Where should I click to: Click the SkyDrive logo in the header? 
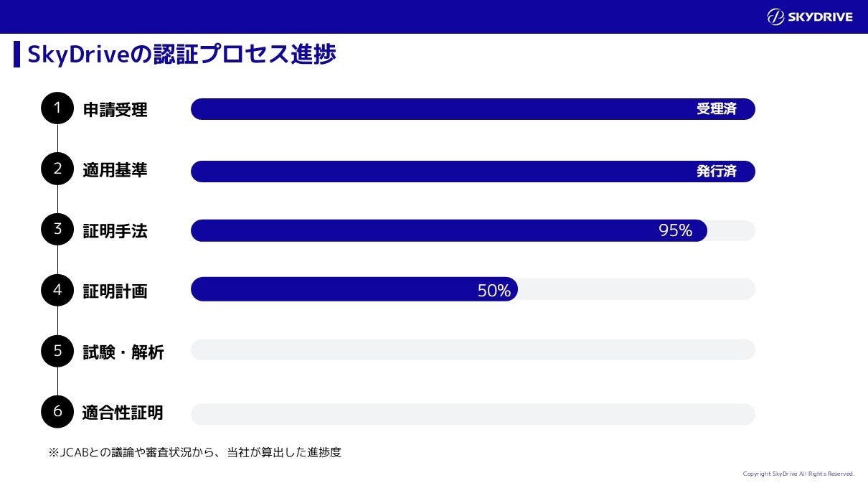click(809, 17)
